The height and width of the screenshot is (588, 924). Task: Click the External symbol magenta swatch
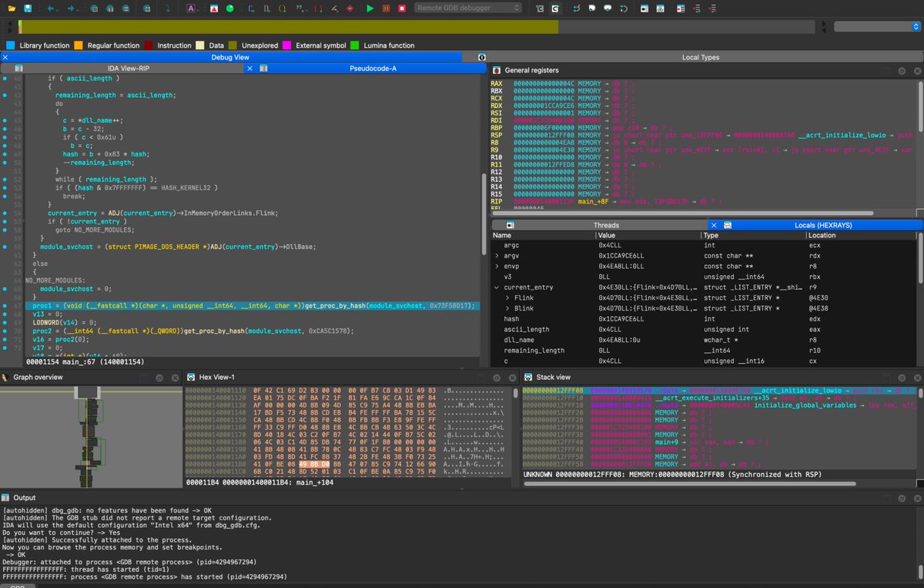coord(288,45)
